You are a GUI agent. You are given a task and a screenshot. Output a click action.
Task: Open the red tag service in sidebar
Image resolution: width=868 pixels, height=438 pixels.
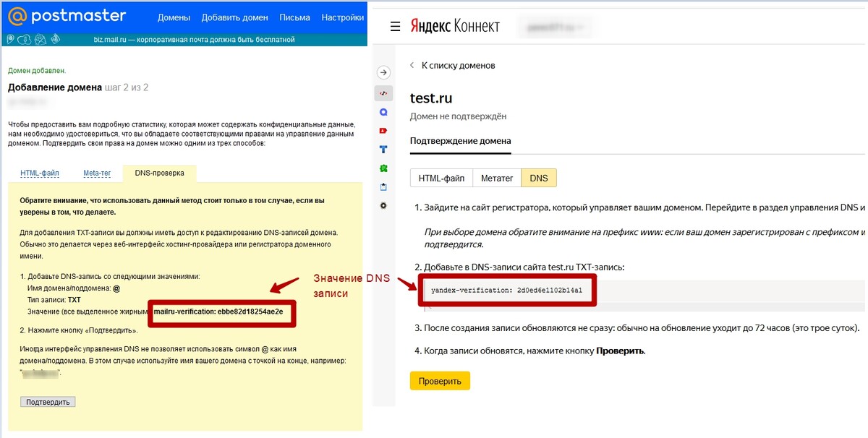tap(384, 131)
